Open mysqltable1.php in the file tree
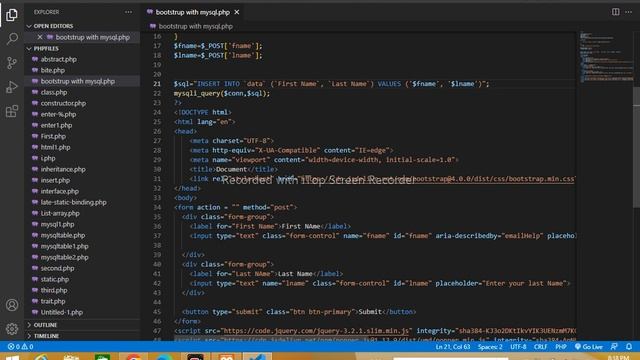640x360 pixels. tap(64, 247)
